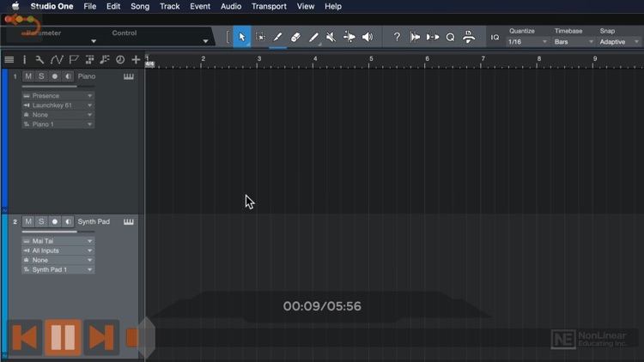
Task: Record-arm the Piano track
Action: (x=55, y=76)
